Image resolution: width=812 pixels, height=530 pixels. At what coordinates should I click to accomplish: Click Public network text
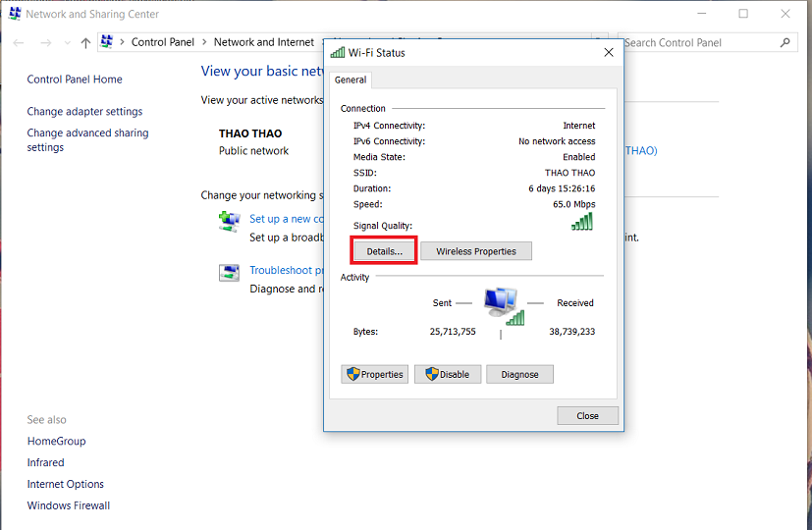pyautogui.click(x=253, y=150)
